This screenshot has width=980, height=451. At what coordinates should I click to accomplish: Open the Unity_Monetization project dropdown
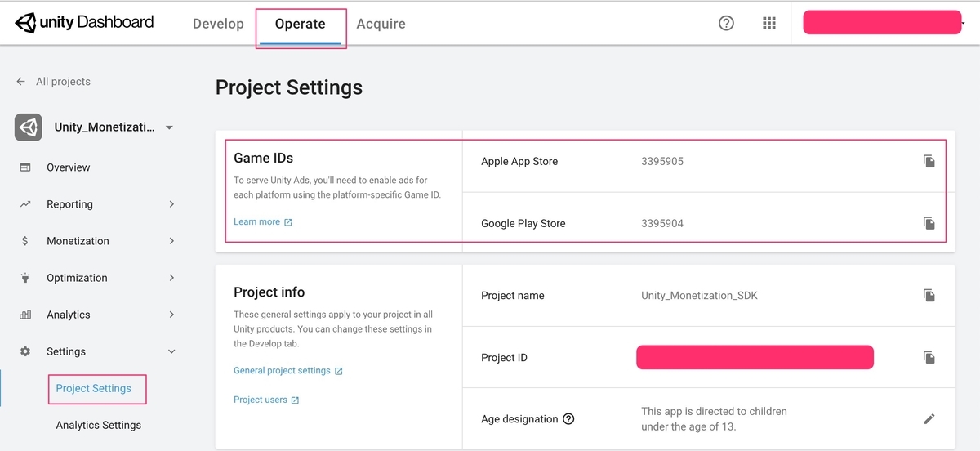169,127
